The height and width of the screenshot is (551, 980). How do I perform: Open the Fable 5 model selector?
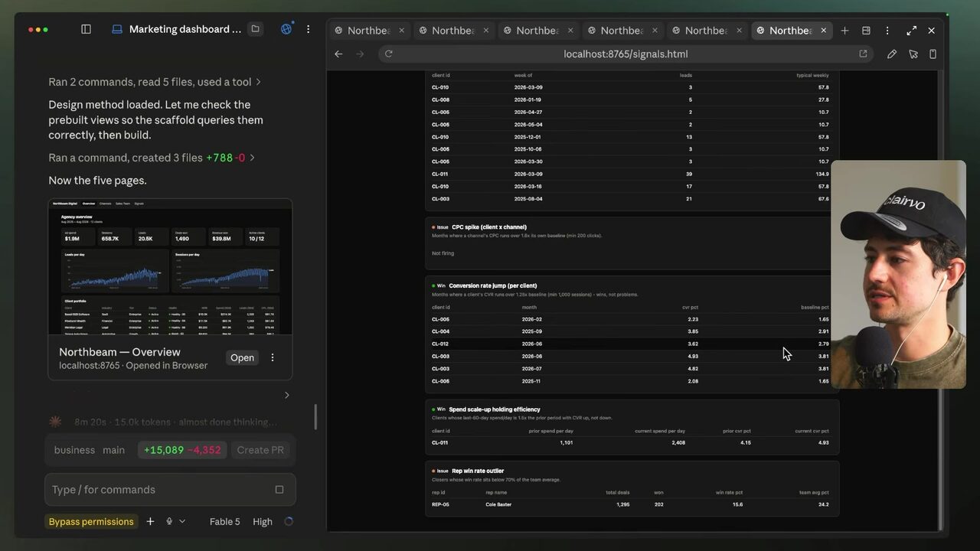click(x=224, y=521)
